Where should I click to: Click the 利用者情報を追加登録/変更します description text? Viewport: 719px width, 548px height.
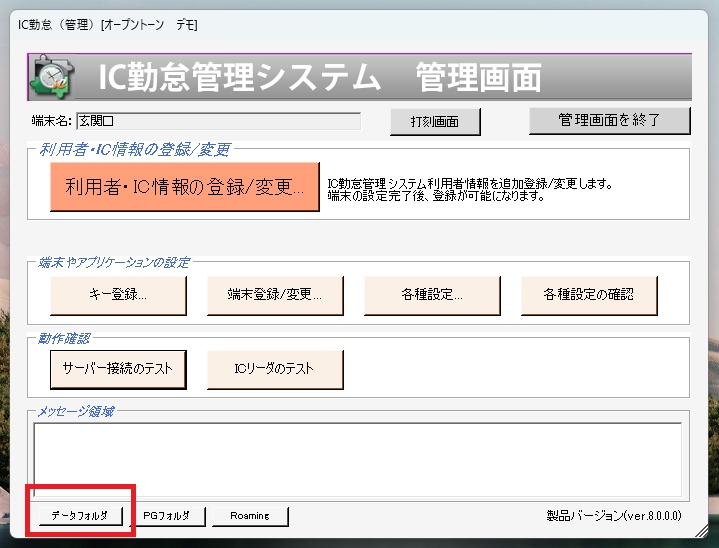[470, 190]
